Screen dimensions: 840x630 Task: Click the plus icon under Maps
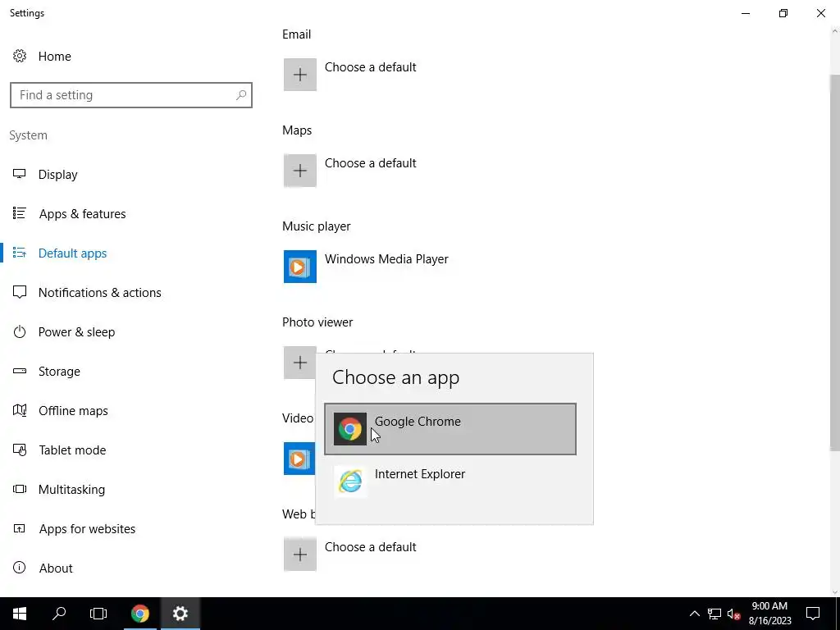click(300, 171)
